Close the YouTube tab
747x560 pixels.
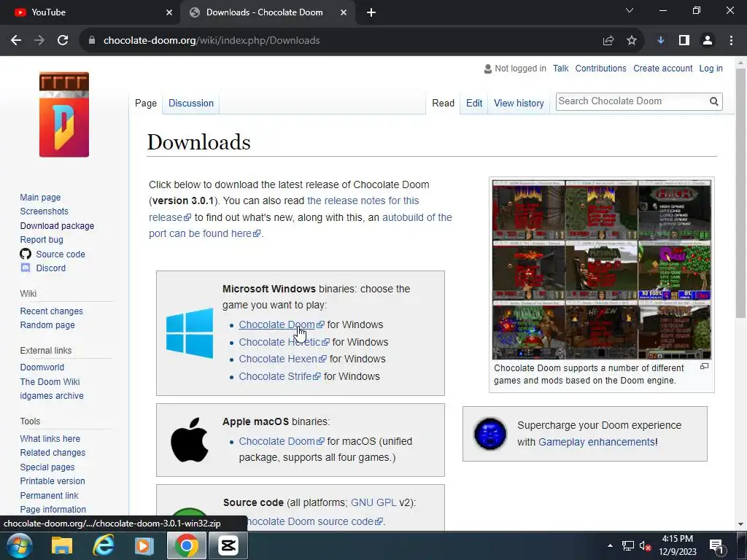[169, 12]
